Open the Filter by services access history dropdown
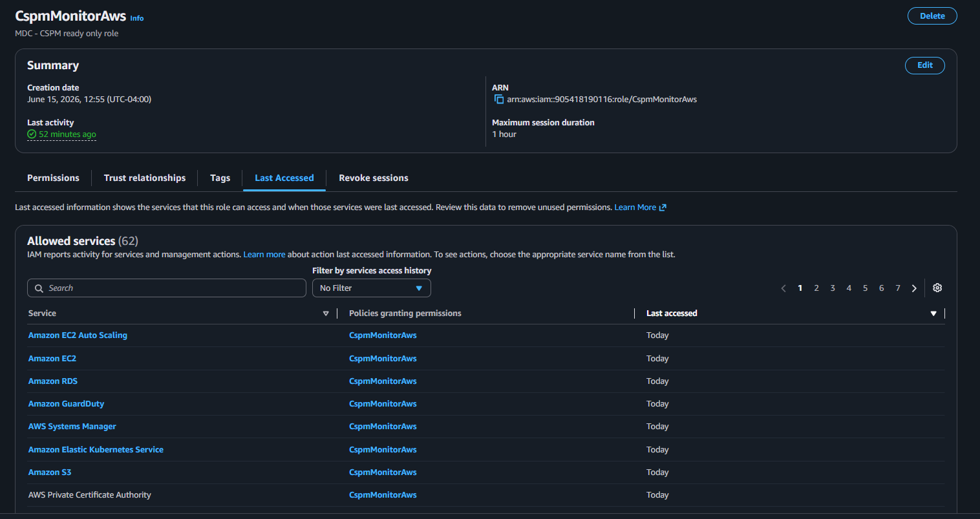This screenshot has width=980, height=519. pos(372,288)
